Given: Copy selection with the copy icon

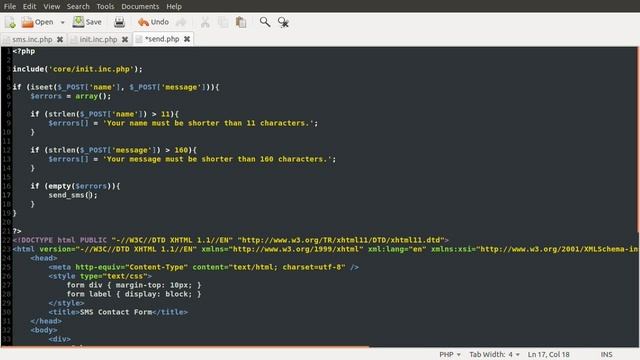Looking at the screenshot, I should [x=223, y=22].
